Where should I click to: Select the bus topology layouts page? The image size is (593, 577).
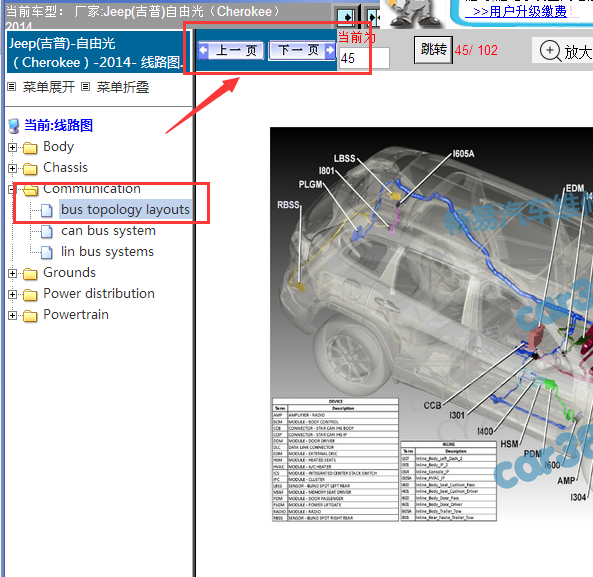(x=125, y=209)
